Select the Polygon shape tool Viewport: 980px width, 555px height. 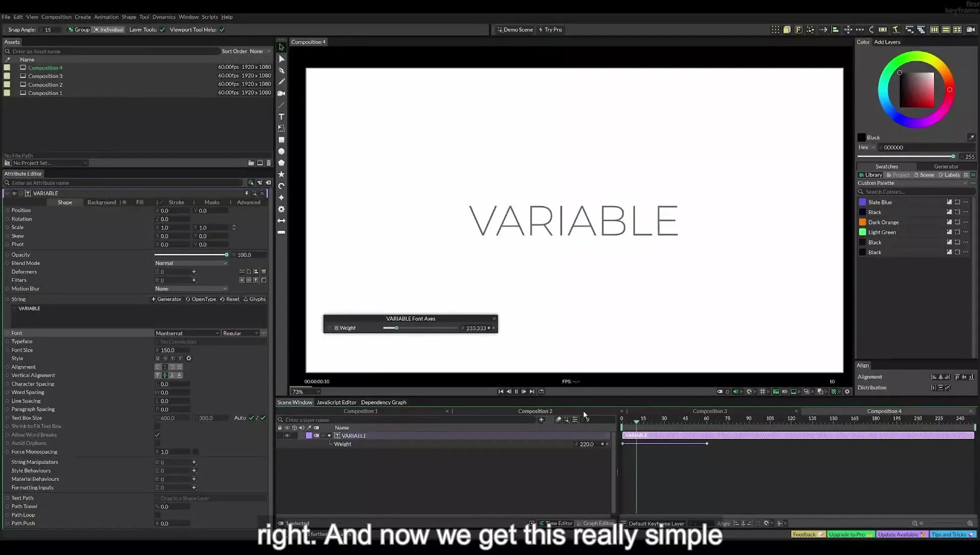tap(281, 163)
